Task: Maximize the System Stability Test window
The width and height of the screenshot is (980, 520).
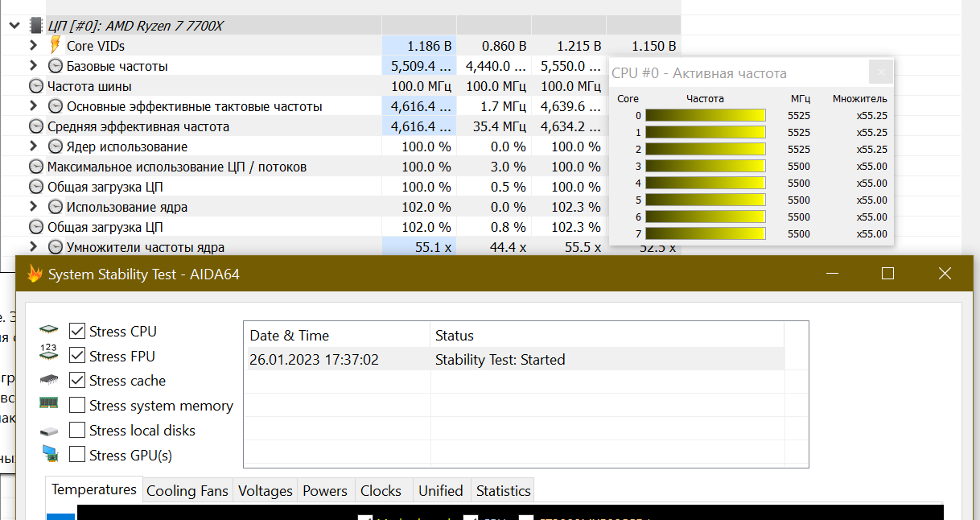Action: pos(887,274)
